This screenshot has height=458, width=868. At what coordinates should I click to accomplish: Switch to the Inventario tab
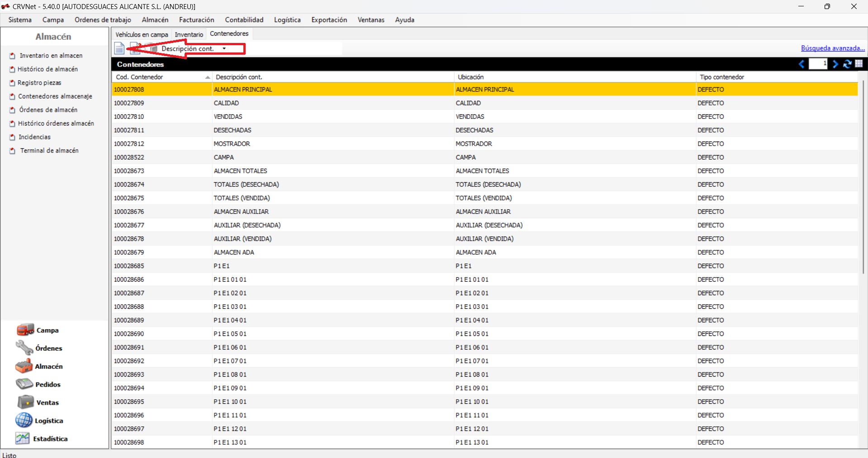tap(189, 34)
